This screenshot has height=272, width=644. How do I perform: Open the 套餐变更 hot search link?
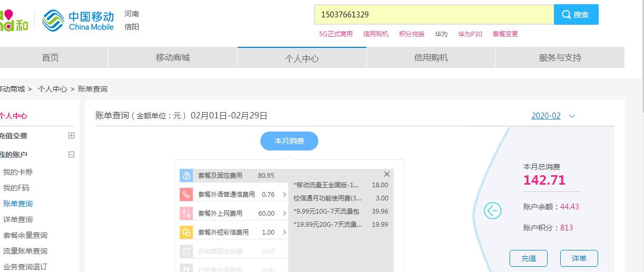click(505, 34)
